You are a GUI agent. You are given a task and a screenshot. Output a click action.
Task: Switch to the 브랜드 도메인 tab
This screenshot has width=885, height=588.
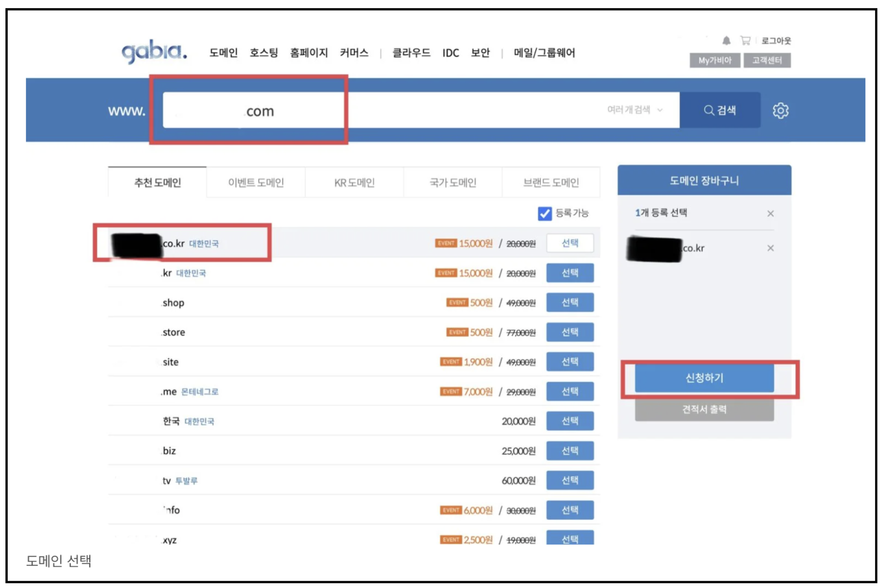click(x=552, y=182)
